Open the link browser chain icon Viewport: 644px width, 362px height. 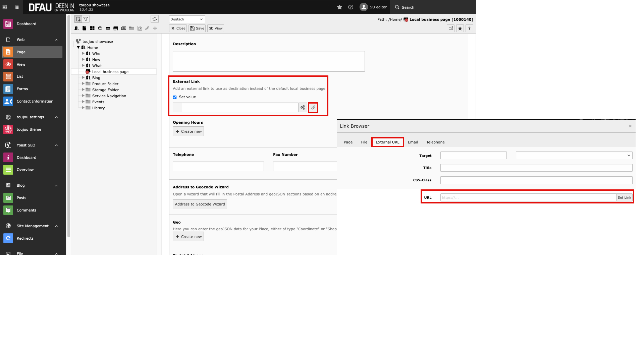[313, 108]
